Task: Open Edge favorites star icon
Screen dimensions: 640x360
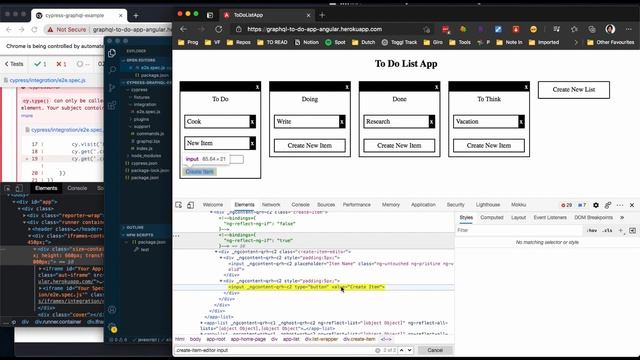Action: [x=574, y=29]
